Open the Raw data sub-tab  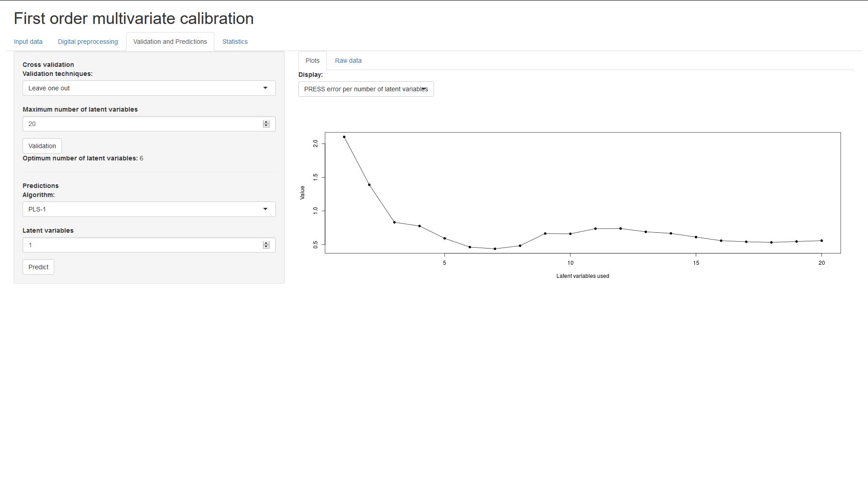[x=348, y=61]
